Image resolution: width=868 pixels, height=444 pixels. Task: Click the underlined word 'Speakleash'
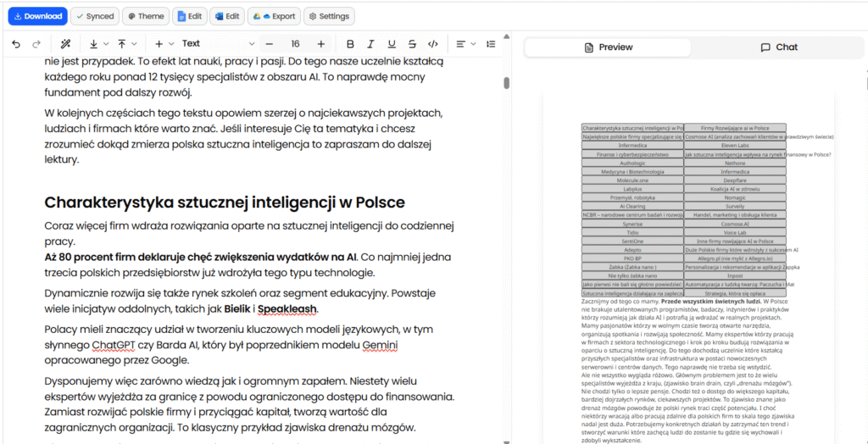[x=287, y=308]
